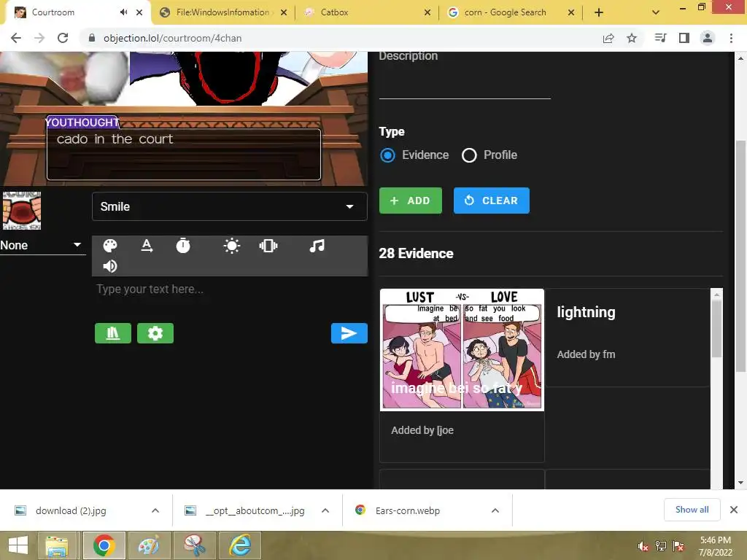Open the music note icon

[317, 246]
